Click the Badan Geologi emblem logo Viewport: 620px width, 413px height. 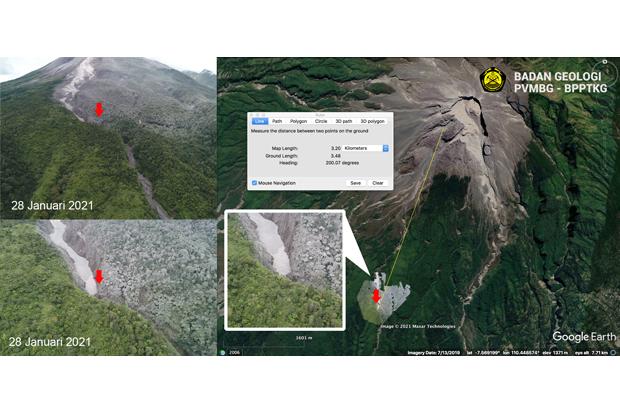coord(492,80)
